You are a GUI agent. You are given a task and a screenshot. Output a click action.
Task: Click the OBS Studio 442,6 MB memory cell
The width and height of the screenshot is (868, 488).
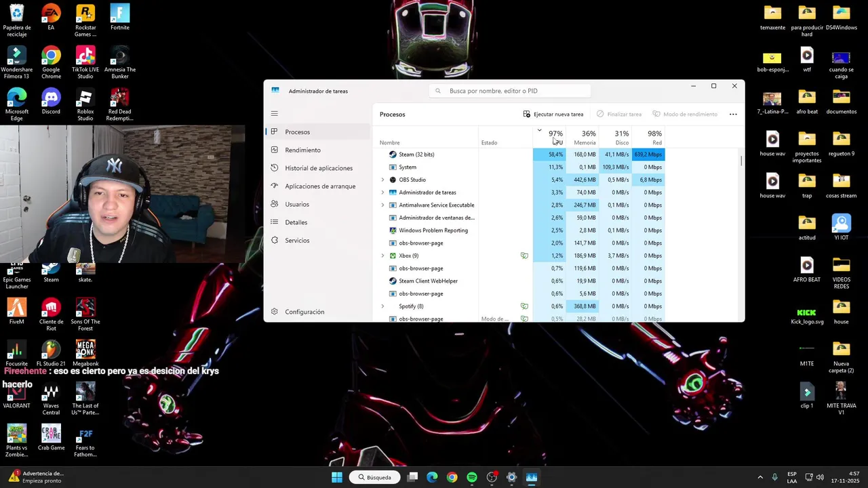click(x=582, y=180)
